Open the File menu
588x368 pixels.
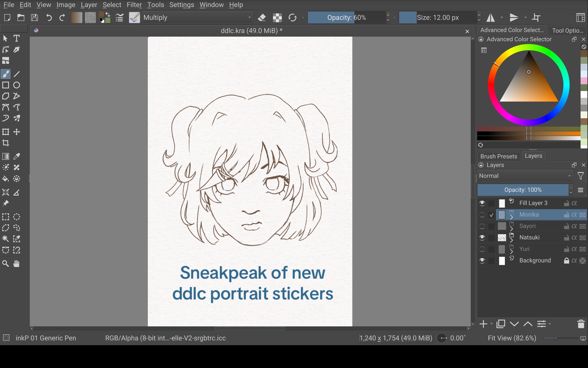click(9, 5)
